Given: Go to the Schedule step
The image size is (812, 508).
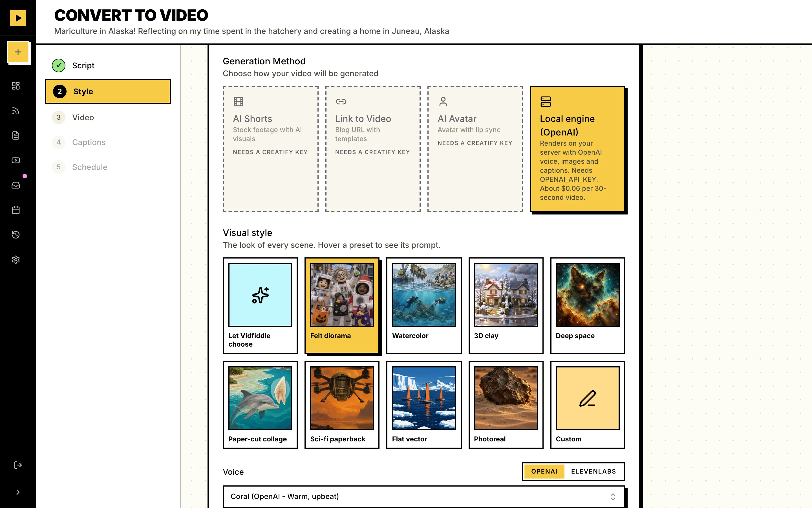Looking at the screenshot, I should [108, 167].
